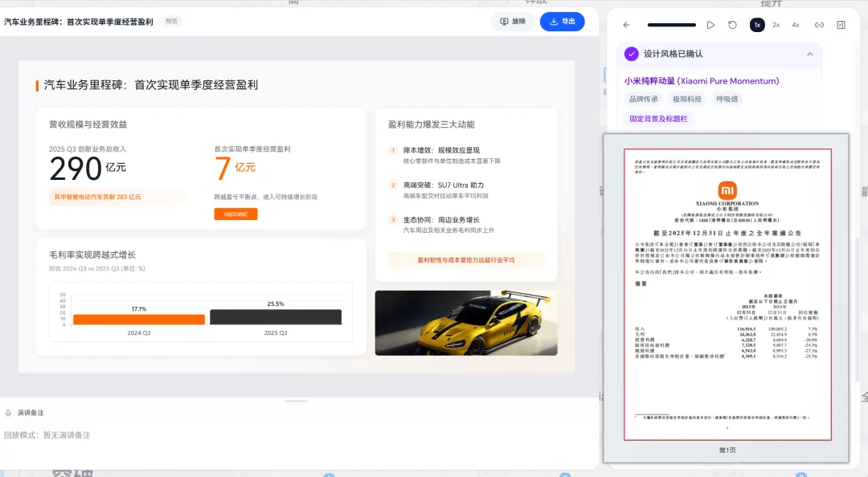Click the notes panel drag handle
Viewport: 868px width, 477px height.
(x=297, y=401)
